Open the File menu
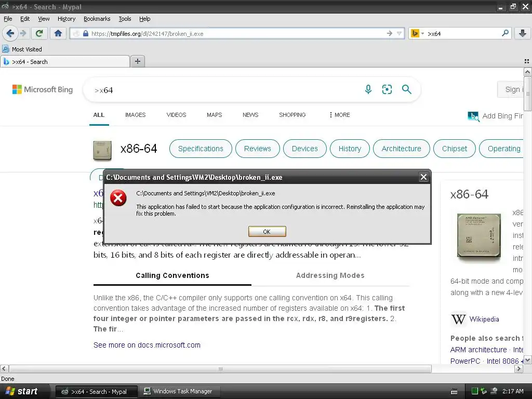The width and height of the screenshot is (532, 399). (8, 19)
